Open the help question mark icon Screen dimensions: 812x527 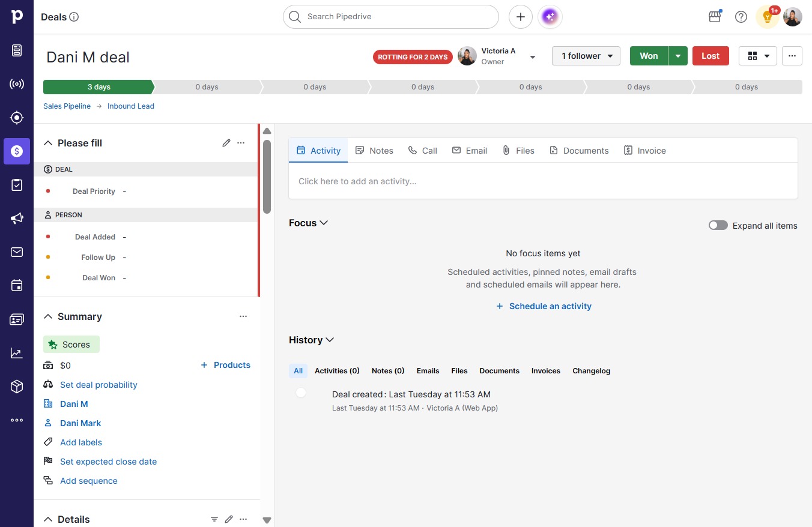(741, 17)
